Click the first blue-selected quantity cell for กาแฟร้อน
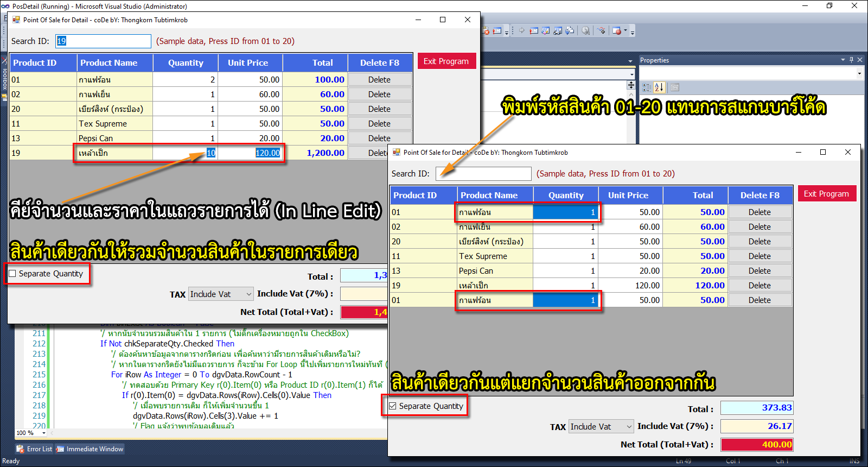868x467 pixels. 566,212
